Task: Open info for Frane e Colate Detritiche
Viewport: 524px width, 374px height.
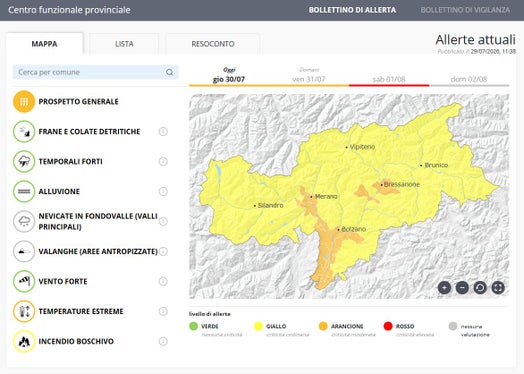Action: (x=163, y=132)
